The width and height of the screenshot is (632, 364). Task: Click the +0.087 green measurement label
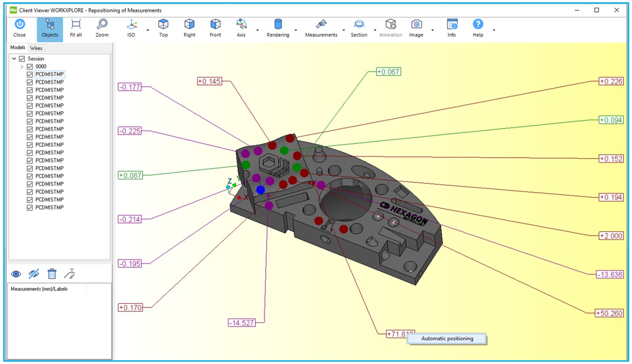(x=130, y=175)
